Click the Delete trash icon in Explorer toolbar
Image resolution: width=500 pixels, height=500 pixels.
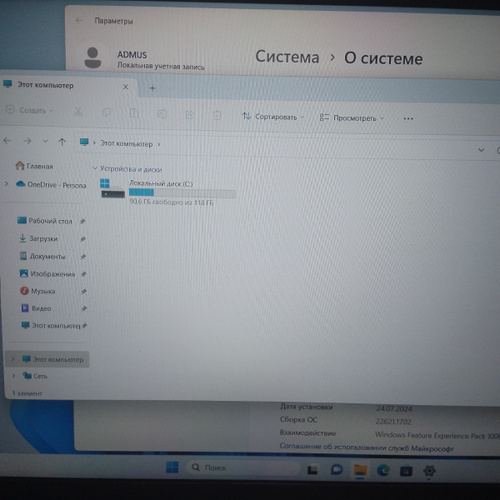pos(217,115)
